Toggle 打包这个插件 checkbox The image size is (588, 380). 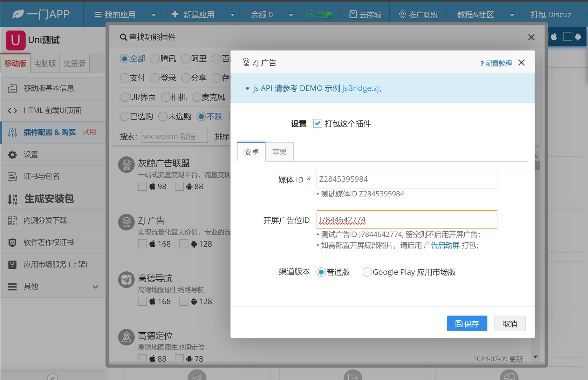tap(318, 123)
